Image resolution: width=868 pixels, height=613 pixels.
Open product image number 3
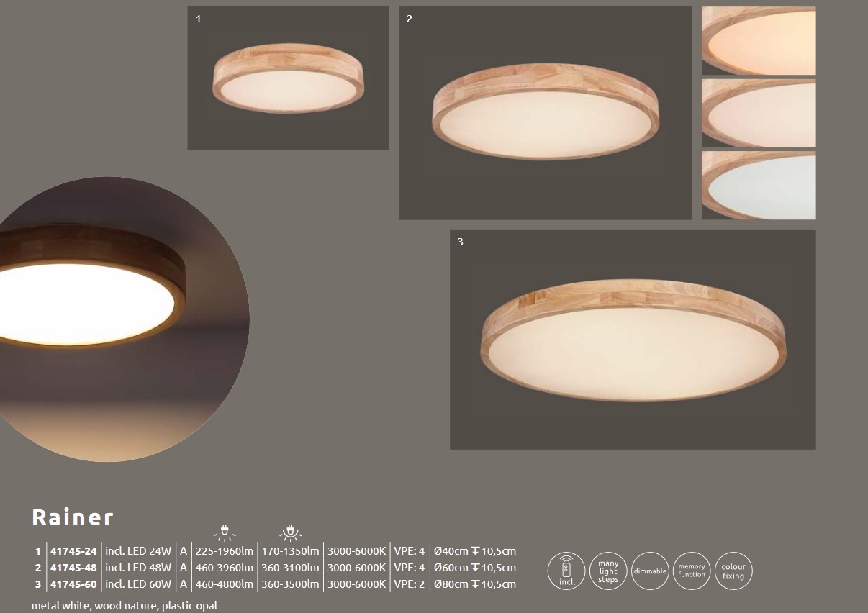[633, 340]
